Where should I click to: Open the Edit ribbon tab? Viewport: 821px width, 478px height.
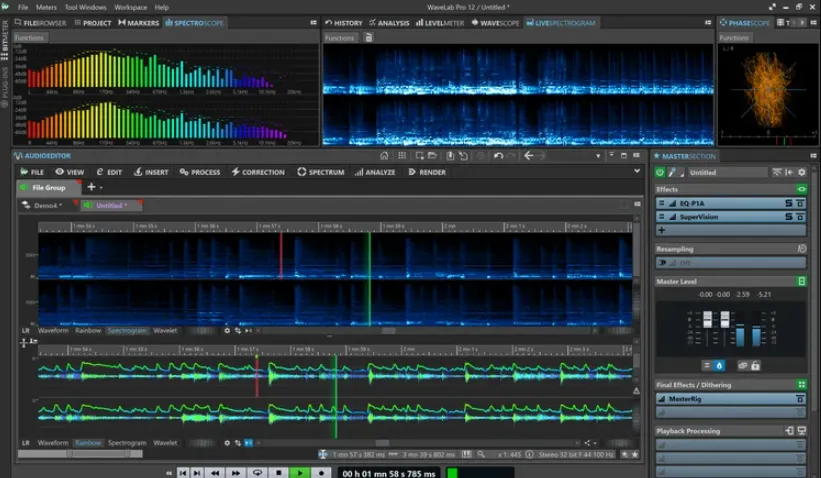coord(109,172)
